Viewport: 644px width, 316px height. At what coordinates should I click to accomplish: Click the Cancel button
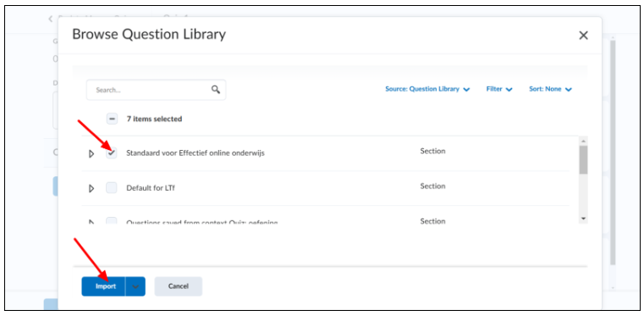point(179,286)
